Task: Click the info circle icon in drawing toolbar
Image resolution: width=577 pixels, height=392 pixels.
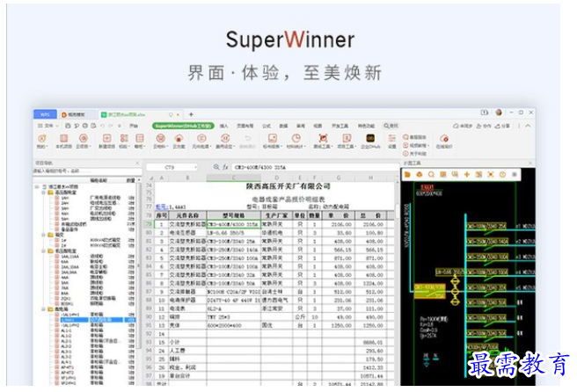Action: 502,175
